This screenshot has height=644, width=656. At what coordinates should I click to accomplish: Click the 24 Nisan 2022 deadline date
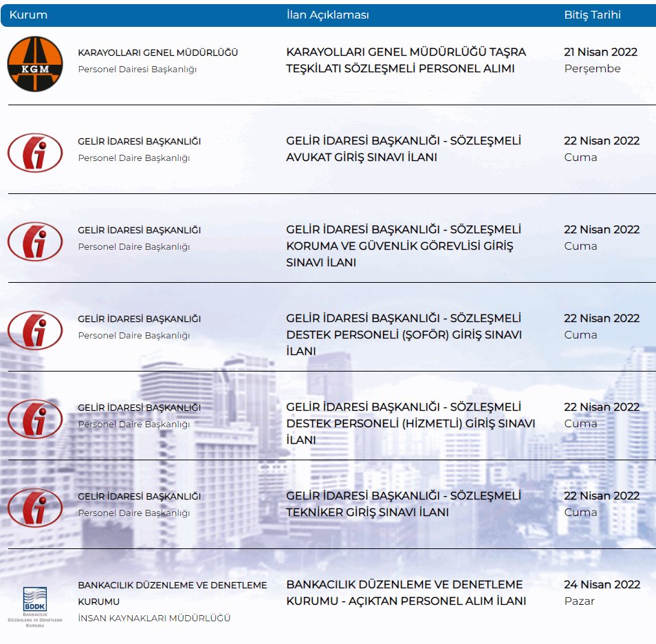coord(602,585)
